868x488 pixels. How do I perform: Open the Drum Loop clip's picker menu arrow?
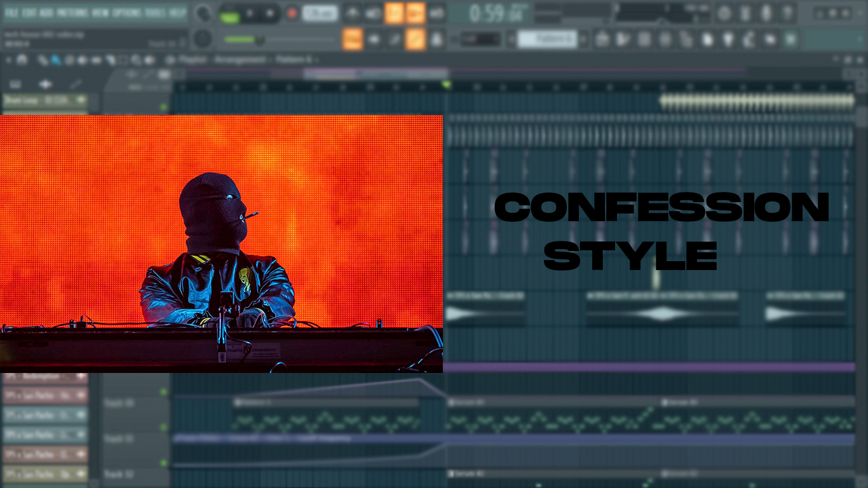coord(81,100)
